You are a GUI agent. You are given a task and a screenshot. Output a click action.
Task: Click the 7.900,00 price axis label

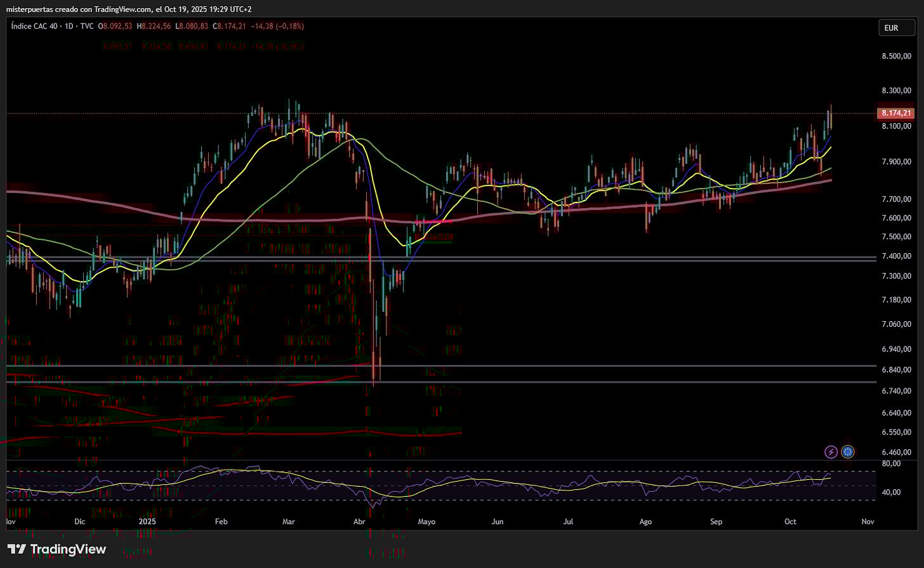pyautogui.click(x=895, y=162)
